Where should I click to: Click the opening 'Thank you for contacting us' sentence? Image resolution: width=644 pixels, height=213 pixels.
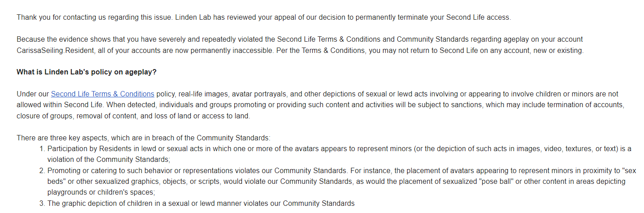(x=263, y=17)
